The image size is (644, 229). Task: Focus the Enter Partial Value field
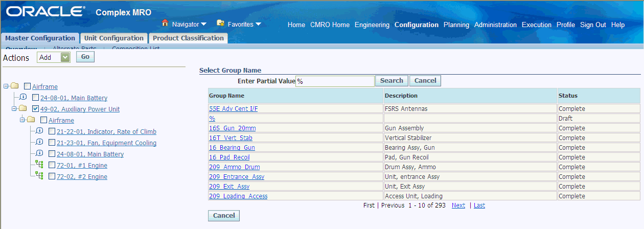335,81
